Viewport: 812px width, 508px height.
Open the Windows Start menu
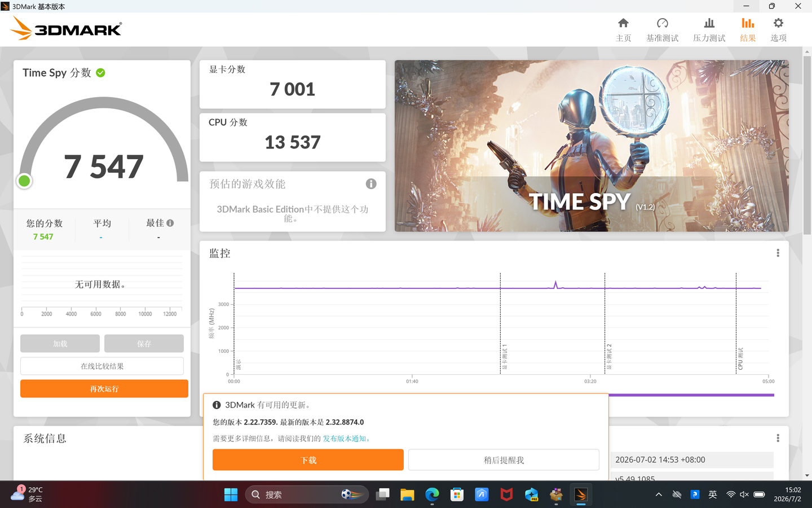click(x=231, y=494)
